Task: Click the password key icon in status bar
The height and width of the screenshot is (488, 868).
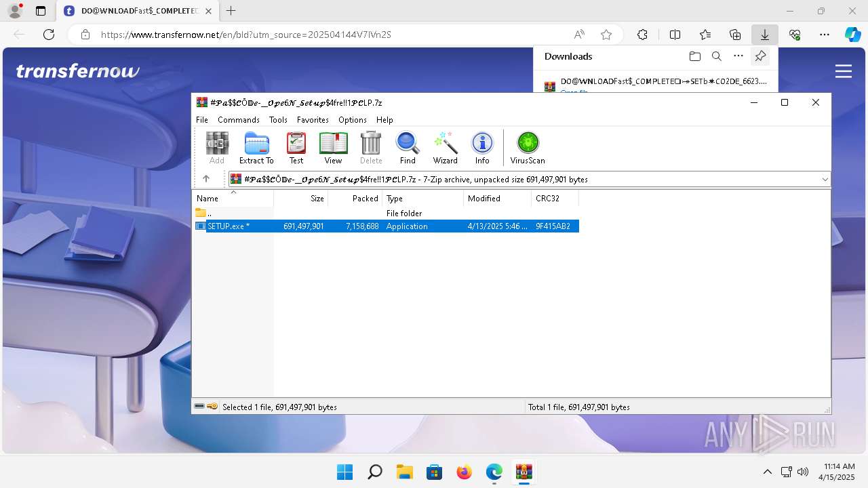Action: click(212, 407)
